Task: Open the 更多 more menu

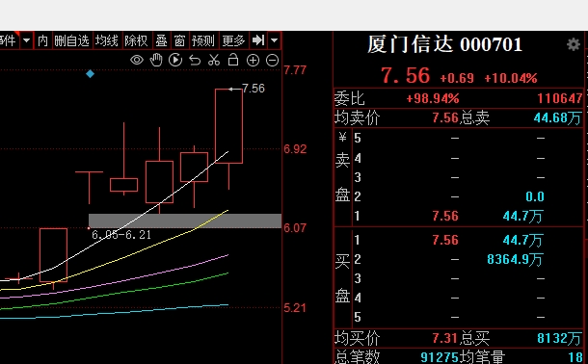Action: click(x=233, y=40)
